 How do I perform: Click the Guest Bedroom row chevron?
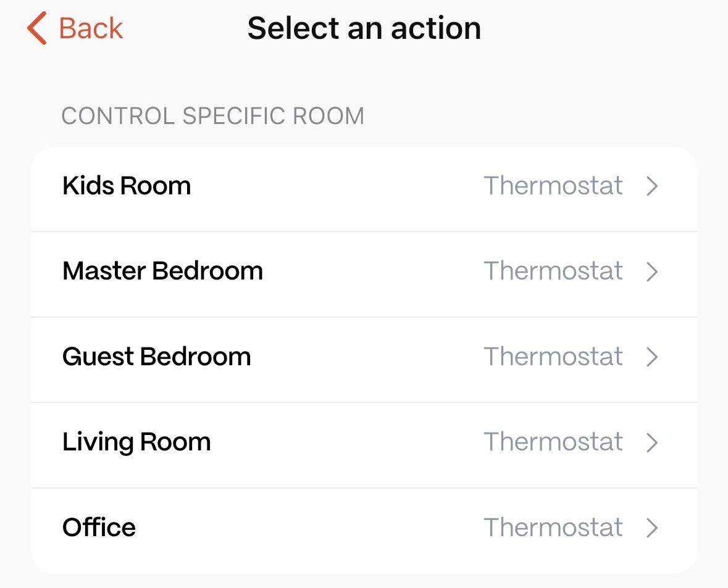[x=652, y=357]
